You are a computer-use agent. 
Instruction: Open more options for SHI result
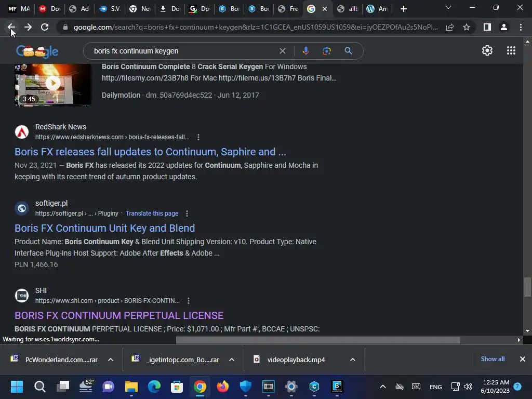coord(189,301)
